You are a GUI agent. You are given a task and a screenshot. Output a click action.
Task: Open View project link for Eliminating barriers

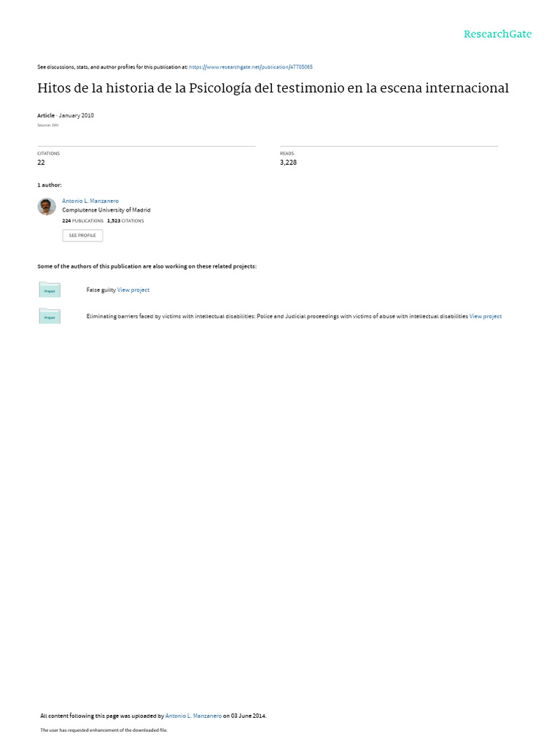tap(485, 317)
